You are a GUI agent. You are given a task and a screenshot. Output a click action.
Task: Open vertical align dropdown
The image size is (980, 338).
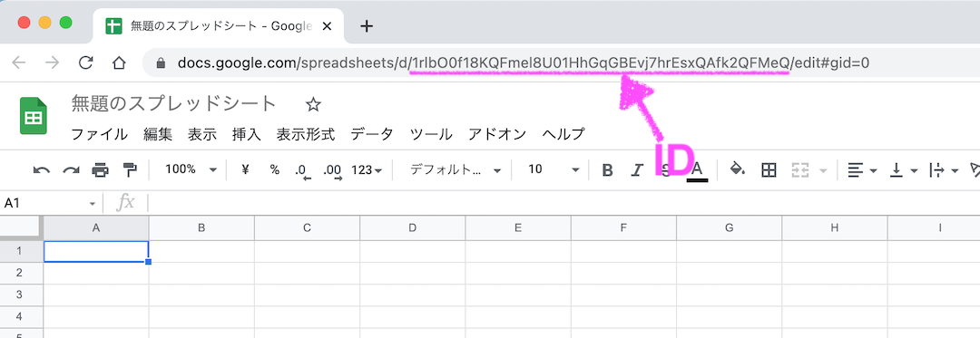[903, 169]
